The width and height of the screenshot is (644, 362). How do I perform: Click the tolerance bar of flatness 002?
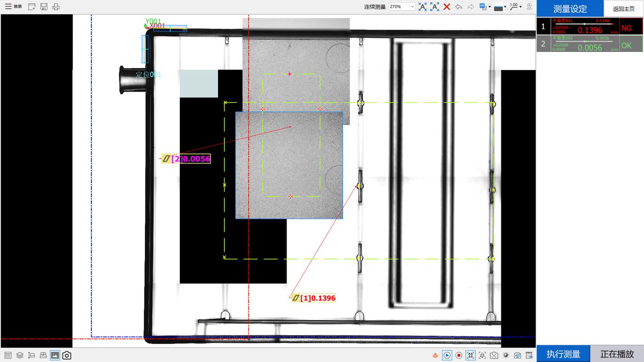584,41
